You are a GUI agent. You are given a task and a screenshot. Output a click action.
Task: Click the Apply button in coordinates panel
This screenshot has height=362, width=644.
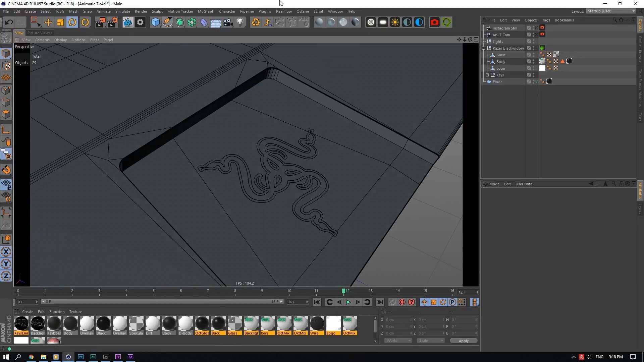[x=464, y=341]
